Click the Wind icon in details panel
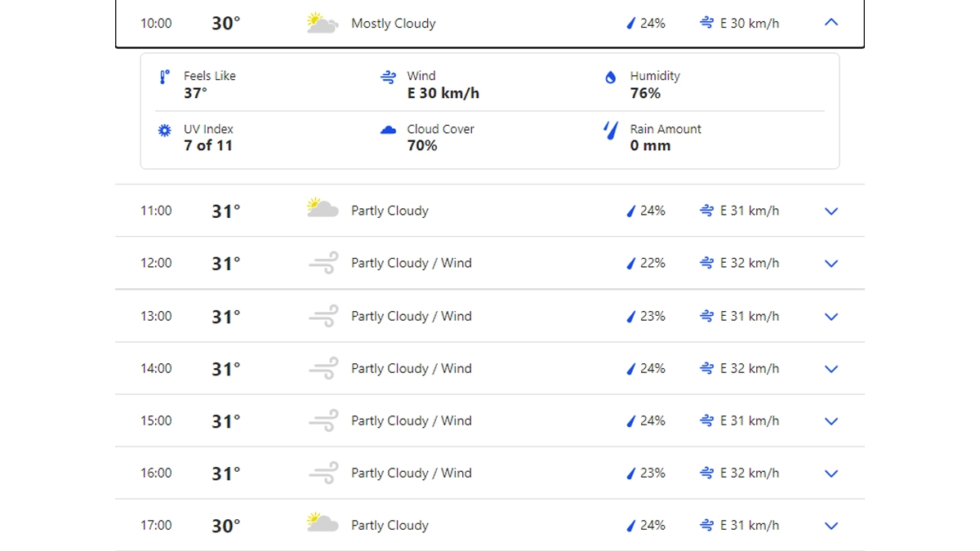 [388, 77]
